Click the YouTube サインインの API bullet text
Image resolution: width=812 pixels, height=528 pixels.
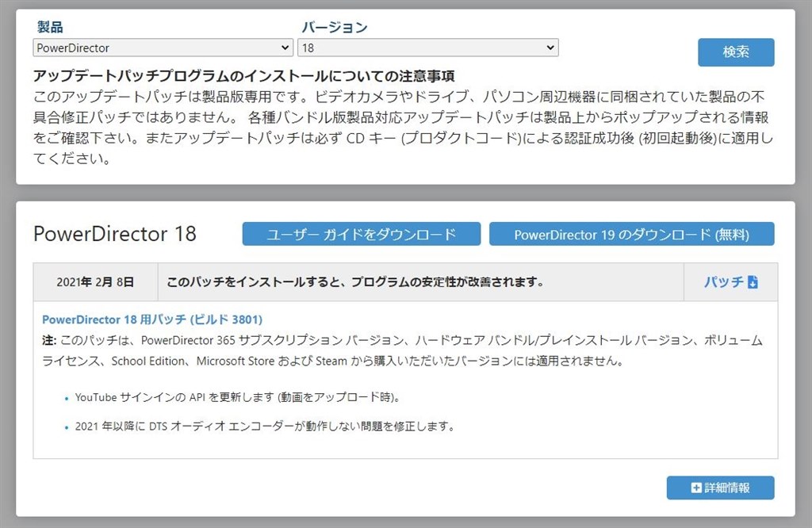click(238, 397)
